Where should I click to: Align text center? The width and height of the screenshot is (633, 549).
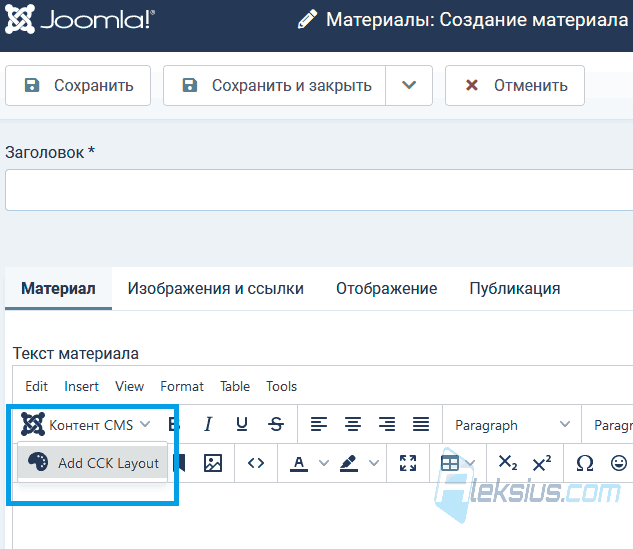coord(352,424)
